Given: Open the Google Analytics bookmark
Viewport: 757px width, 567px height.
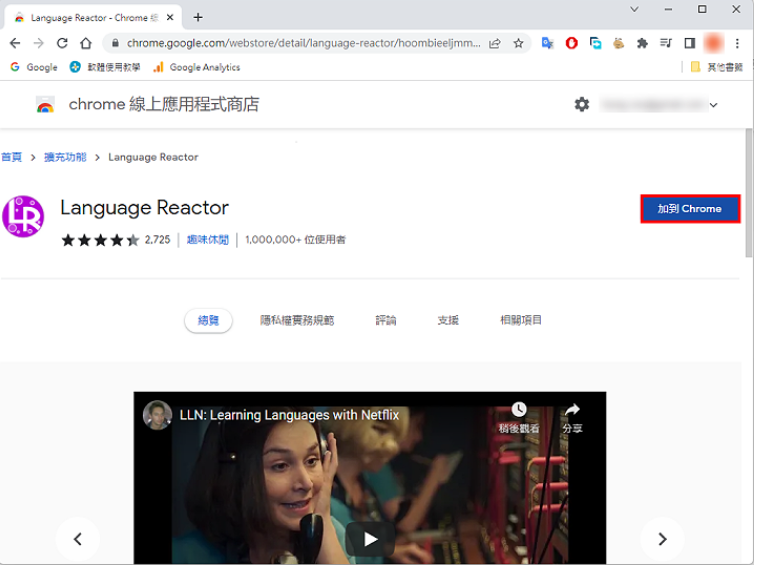Looking at the screenshot, I should tap(196, 67).
